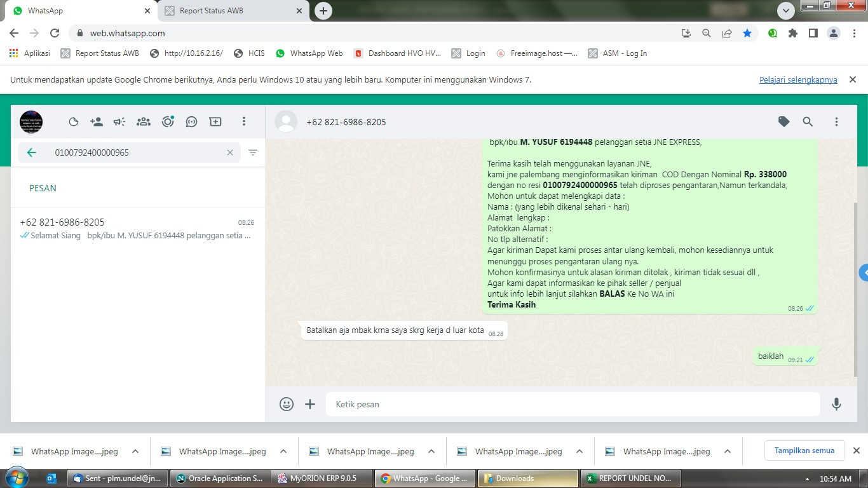Open the Report Status AWB bookmark
Screen dimensions: 868x488
100,53
